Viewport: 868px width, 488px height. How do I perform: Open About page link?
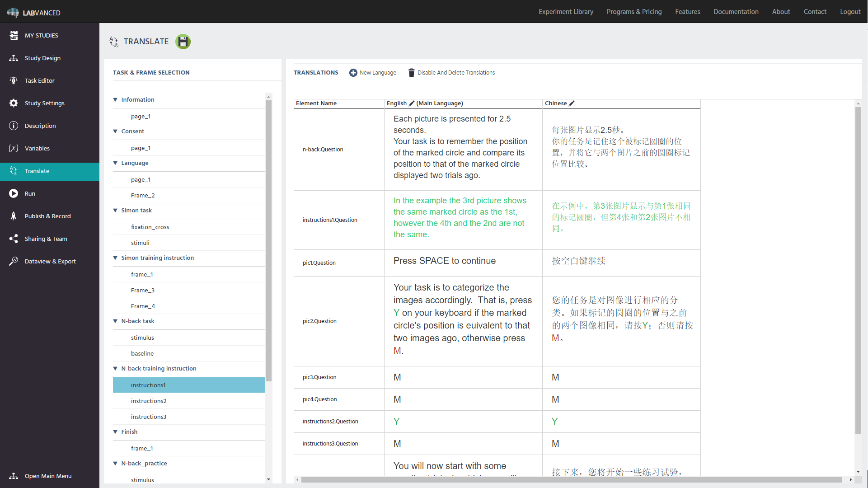click(x=781, y=12)
